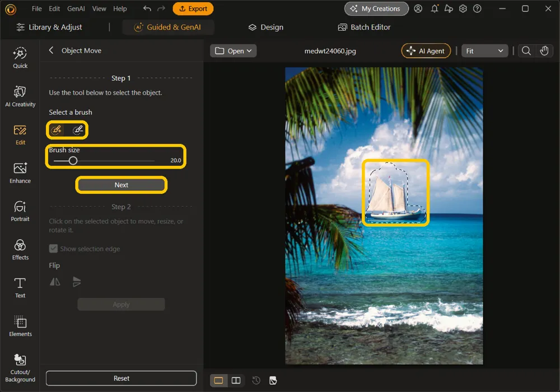Open the help question mark icon

click(477, 8)
